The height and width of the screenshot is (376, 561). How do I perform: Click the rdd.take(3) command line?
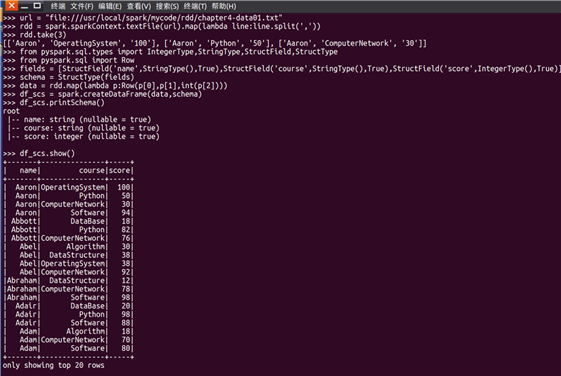click(34, 35)
